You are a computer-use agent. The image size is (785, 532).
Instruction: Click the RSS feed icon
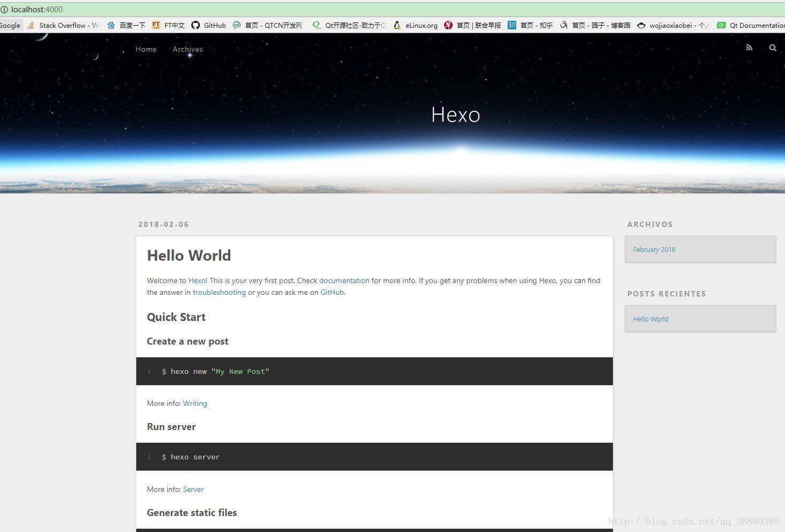pos(749,48)
